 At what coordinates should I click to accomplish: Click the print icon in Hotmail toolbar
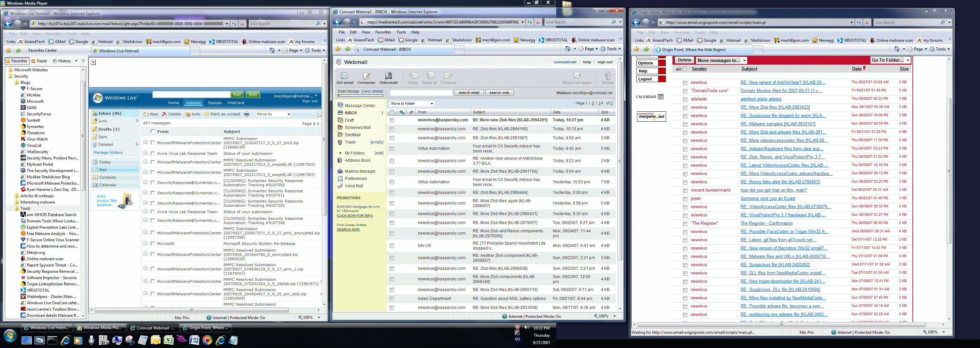[x=247, y=114]
